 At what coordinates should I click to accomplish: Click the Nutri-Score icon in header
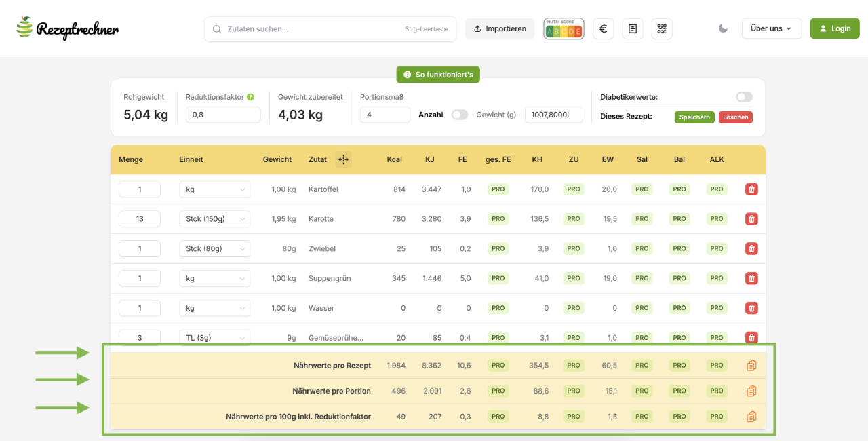[x=564, y=28]
